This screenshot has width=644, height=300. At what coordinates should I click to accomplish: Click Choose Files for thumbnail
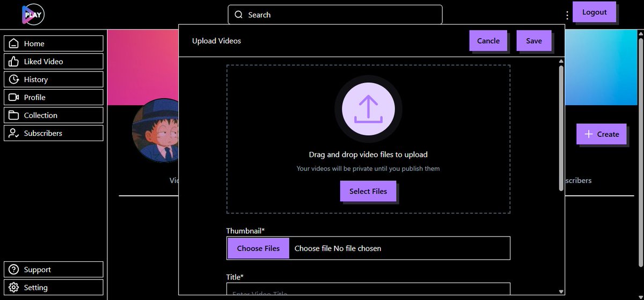[259, 248]
